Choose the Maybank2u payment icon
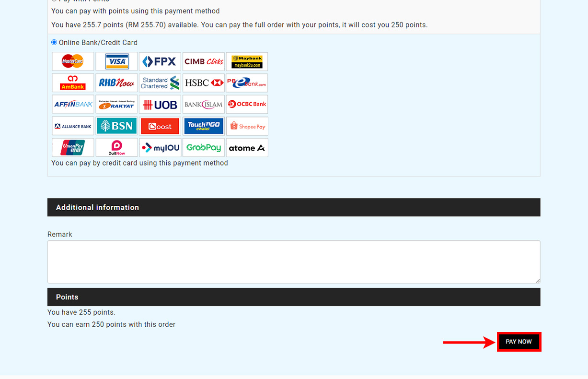 [247, 61]
